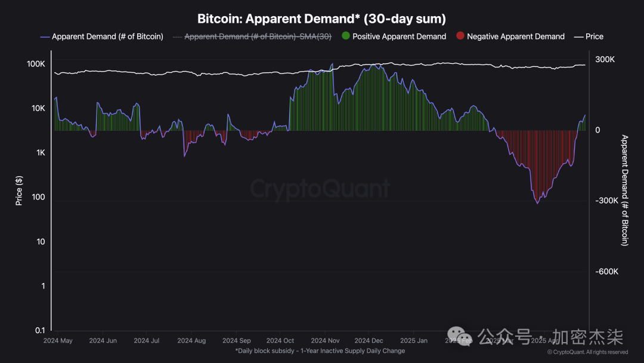Click the 2024 May date label
The height and width of the screenshot is (363, 644).
tap(58, 341)
